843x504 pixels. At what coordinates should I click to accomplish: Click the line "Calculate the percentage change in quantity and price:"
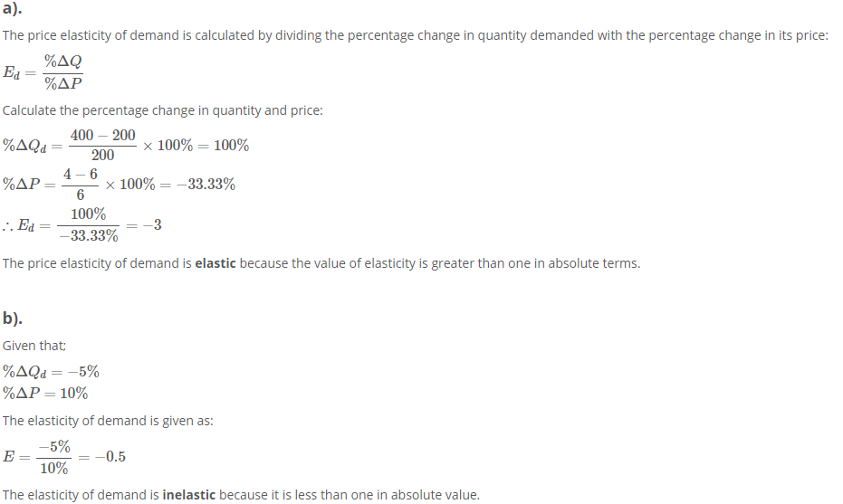coord(162,110)
